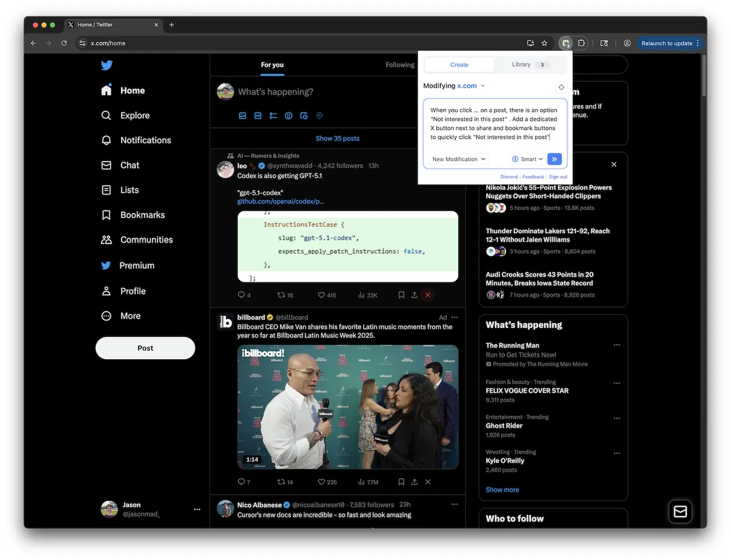The width and height of the screenshot is (731, 560).
Task: Click red X not-interested button on leo's post
Action: tap(428, 295)
